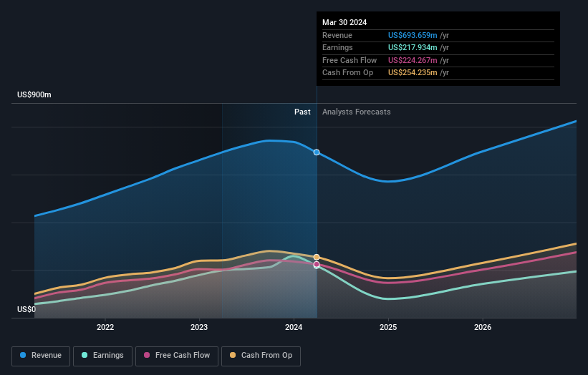
Task: Select the Revenue data point marker on the chart
Action: [x=317, y=152]
